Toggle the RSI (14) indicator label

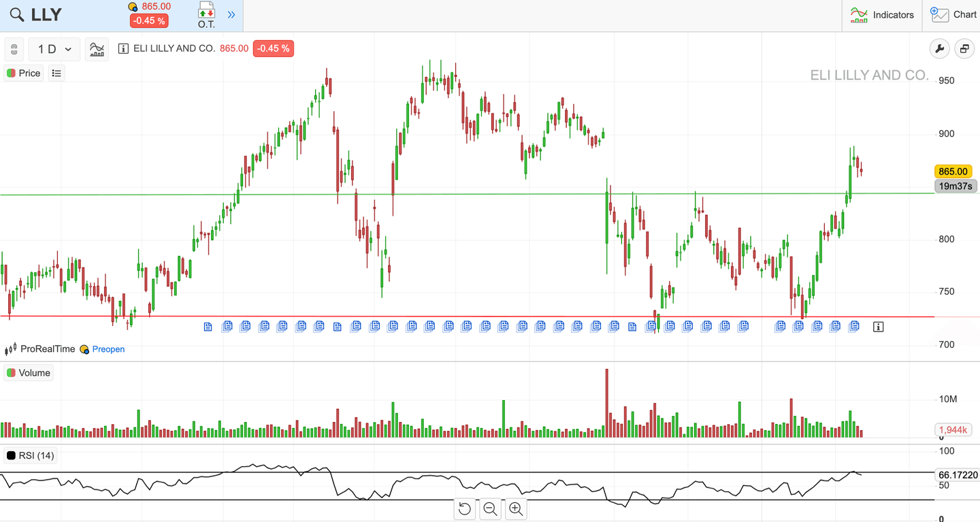click(31, 455)
